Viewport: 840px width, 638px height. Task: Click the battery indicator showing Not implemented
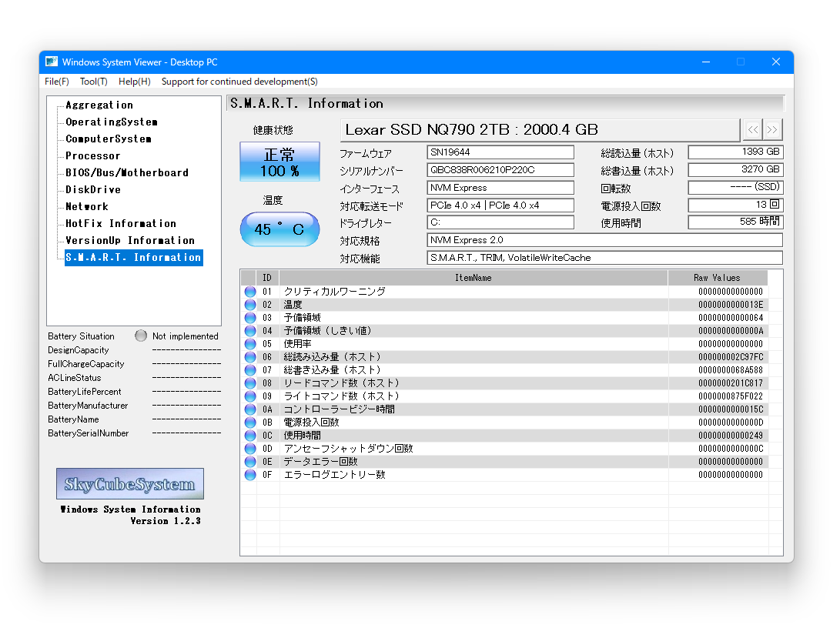click(x=141, y=336)
